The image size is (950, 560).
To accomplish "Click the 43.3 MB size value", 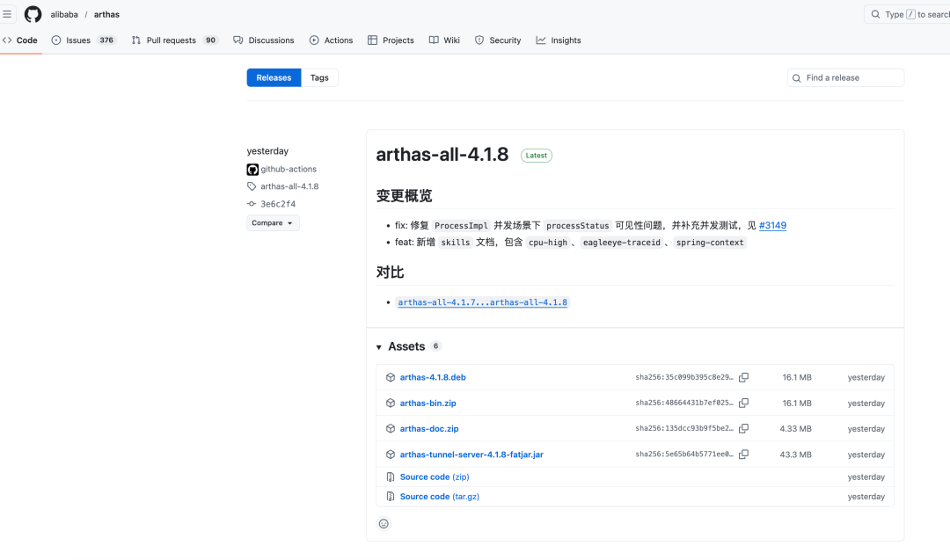I will pos(795,455).
